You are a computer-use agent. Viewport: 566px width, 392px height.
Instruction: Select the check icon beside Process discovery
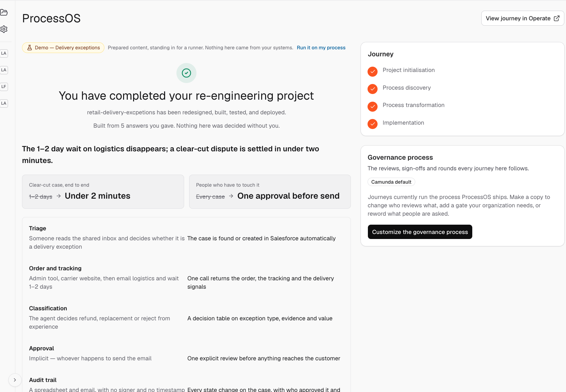tap(373, 89)
